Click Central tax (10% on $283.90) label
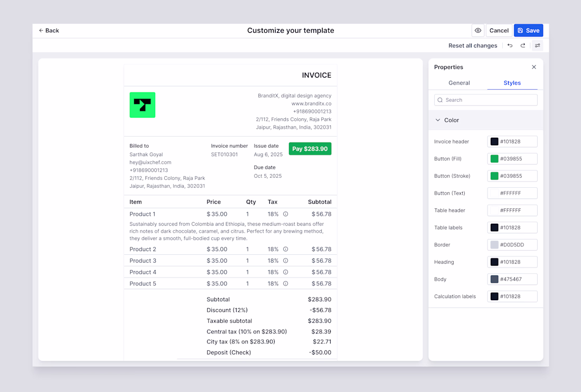Screen dimensions: 581x392 tap(247, 332)
